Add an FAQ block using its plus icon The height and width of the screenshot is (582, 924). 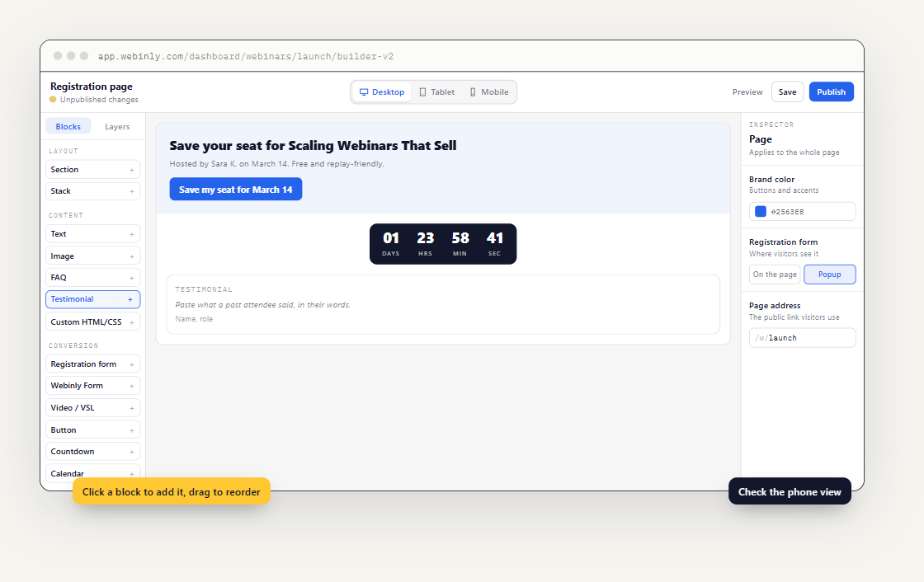point(131,278)
